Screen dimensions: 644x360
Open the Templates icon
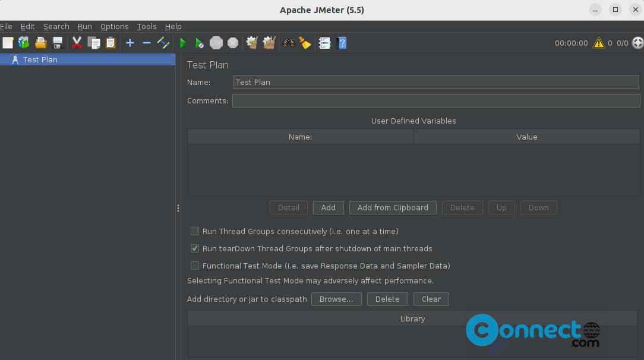pos(24,43)
